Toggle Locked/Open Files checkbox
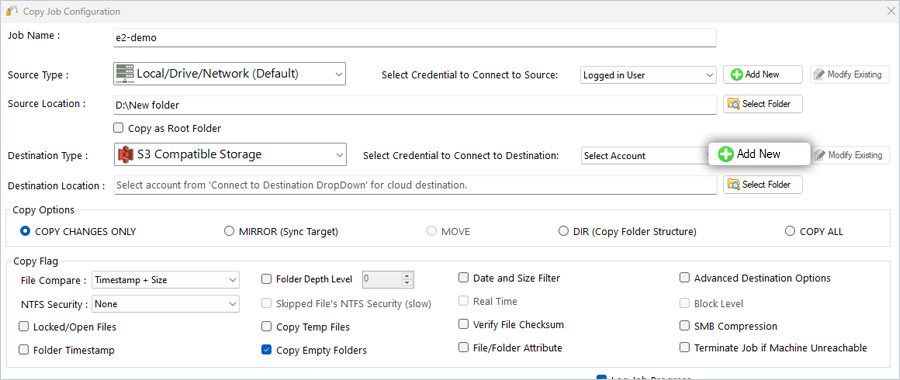900x380 pixels. click(x=24, y=327)
